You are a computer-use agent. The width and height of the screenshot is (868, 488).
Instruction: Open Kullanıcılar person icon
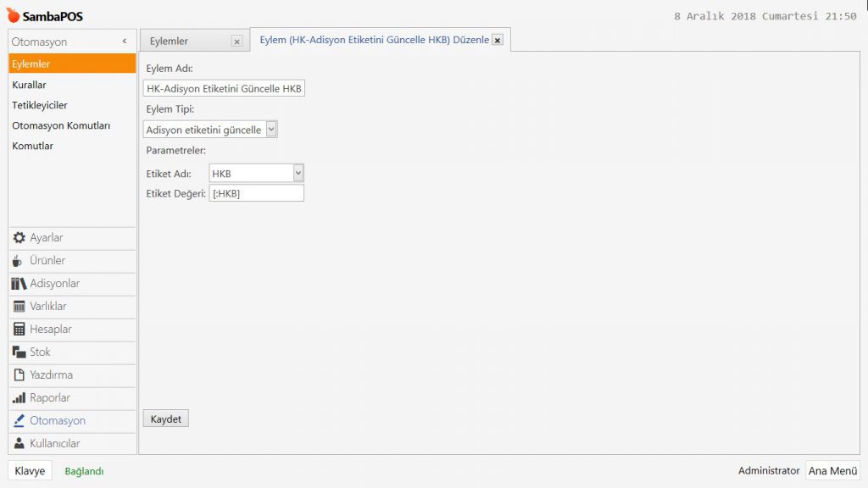click(19, 444)
